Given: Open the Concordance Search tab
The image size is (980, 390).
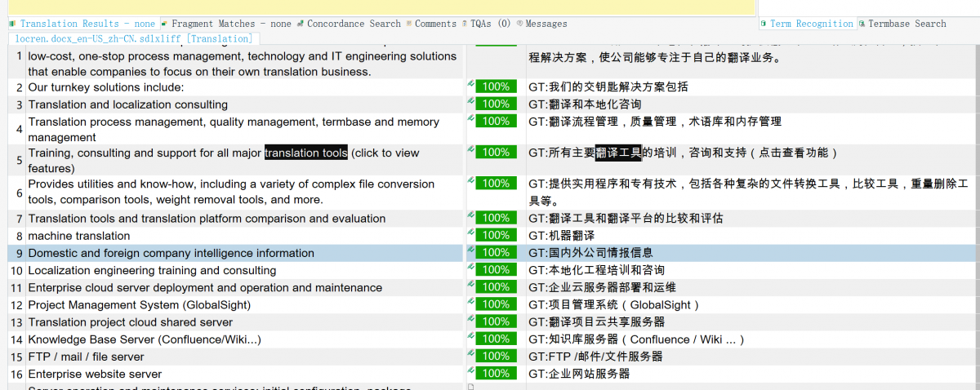Looking at the screenshot, I should pos(353,24).
